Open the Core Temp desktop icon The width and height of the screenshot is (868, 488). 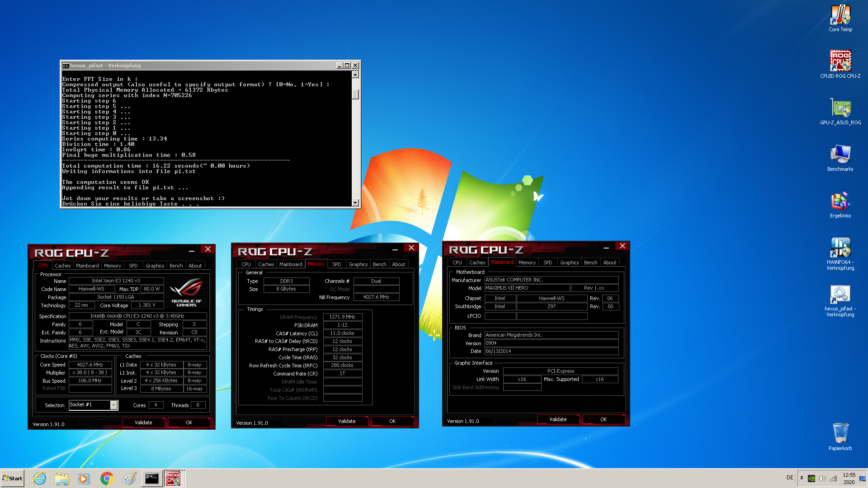pyautogui.click(x=840, y=18)
